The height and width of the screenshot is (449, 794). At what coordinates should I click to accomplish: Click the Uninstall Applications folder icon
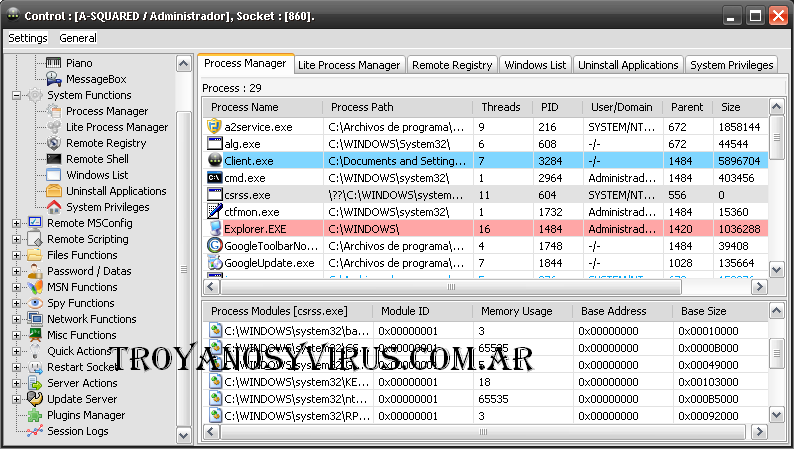(x=54, y=191)
